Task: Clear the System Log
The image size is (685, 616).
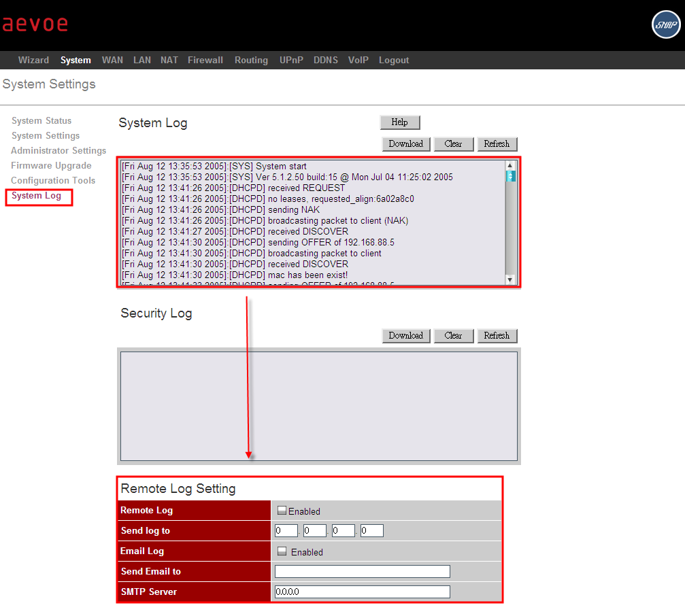Action: pos(454,144)
